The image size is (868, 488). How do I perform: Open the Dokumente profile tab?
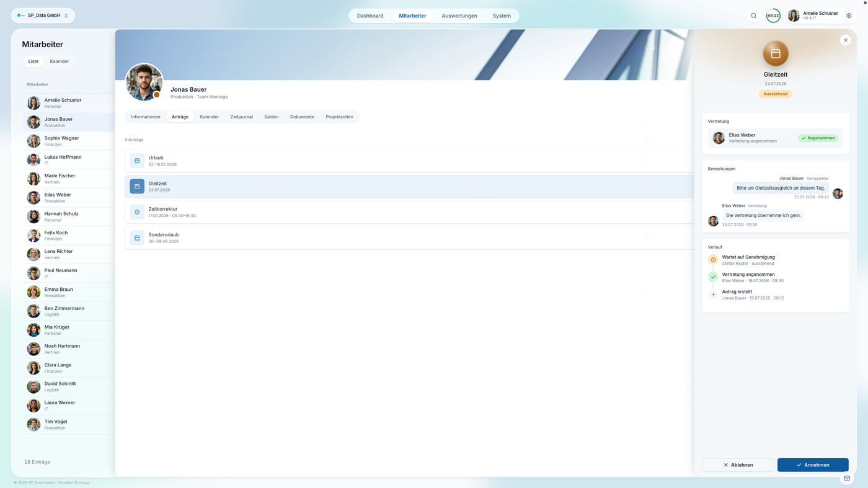(302, 117)
